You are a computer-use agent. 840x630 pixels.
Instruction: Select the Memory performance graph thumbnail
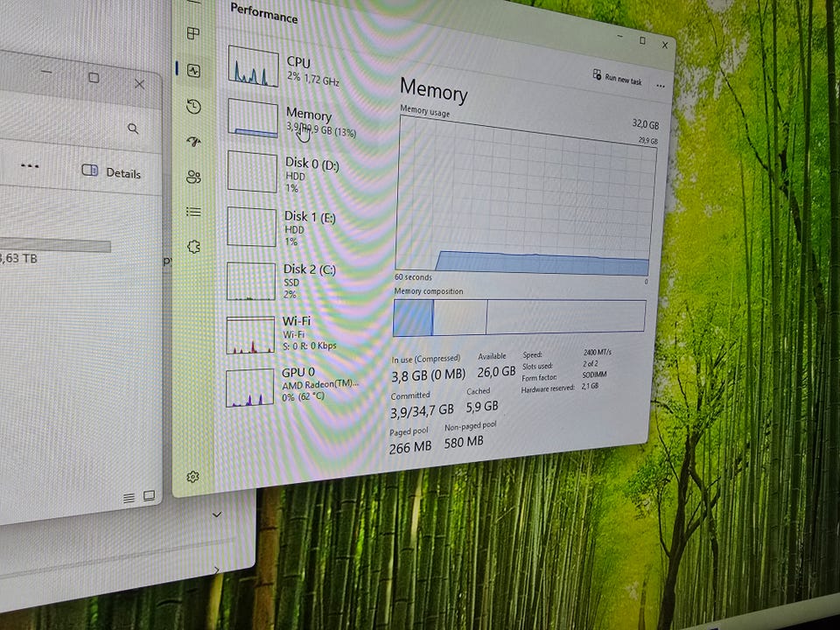[x=253, y=118]
